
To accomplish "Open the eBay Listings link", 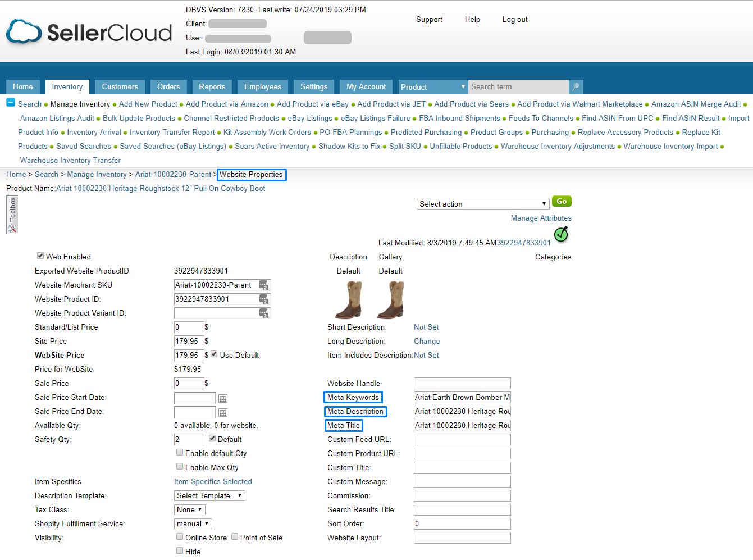I will (x=310, y=118).
